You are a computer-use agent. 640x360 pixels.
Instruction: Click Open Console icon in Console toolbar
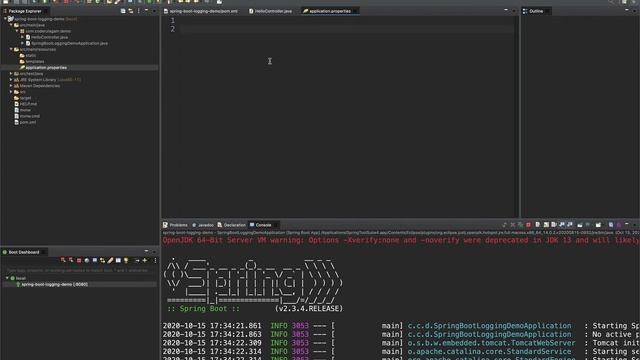click(x=598, y=225)
